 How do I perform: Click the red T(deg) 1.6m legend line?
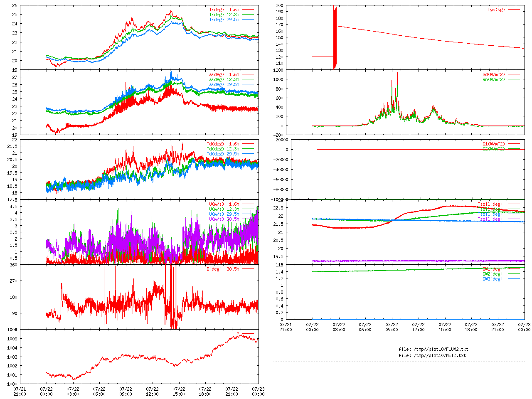(248, 10)
